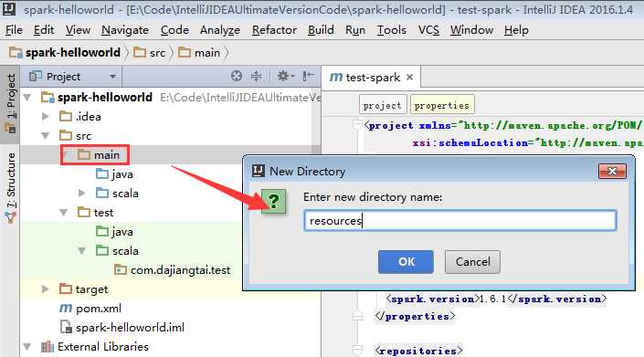The width and height of the screenshot is (644, 357).
Task: Open the Analyze menu
Action: click(x=220, y=30)
